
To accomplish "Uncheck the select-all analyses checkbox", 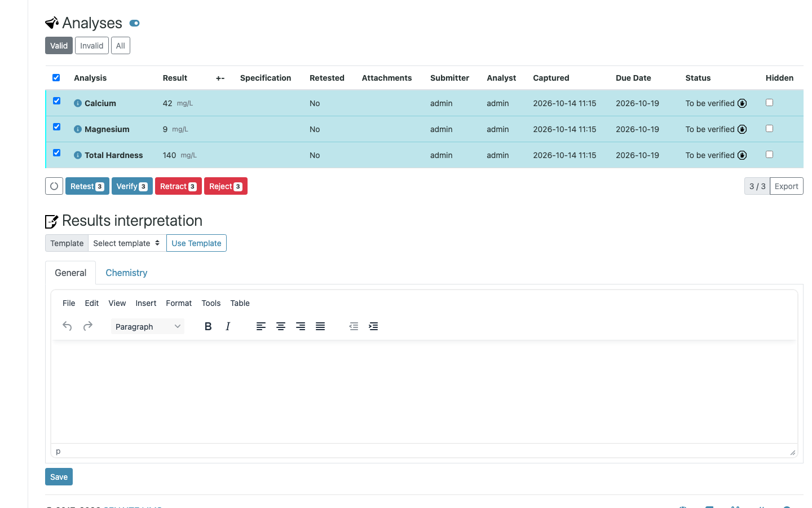I will tap(56, 78).
